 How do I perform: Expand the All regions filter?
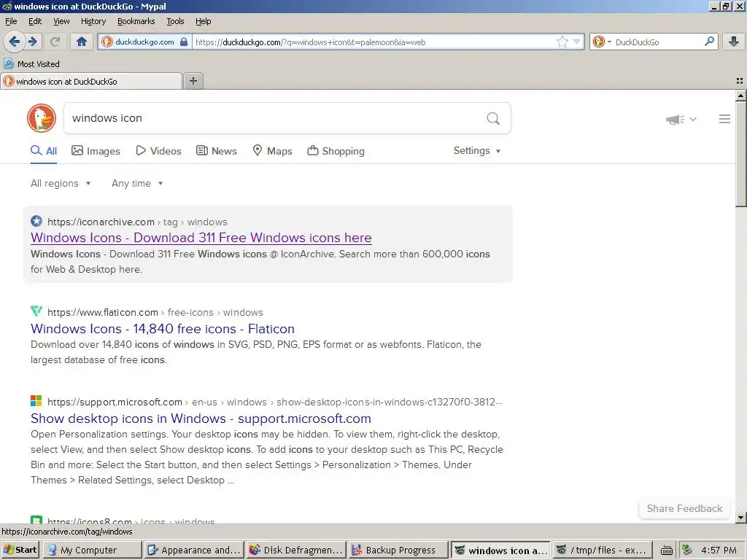point(61,183)
